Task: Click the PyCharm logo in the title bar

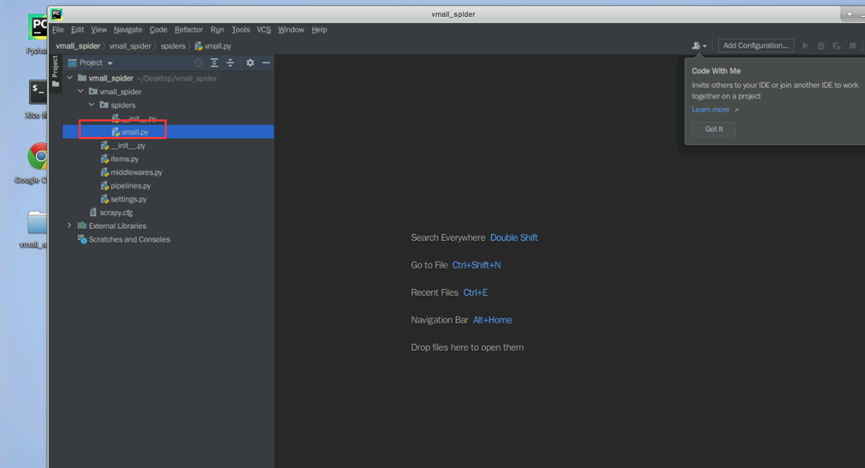Action: click(x=56, y=14)
